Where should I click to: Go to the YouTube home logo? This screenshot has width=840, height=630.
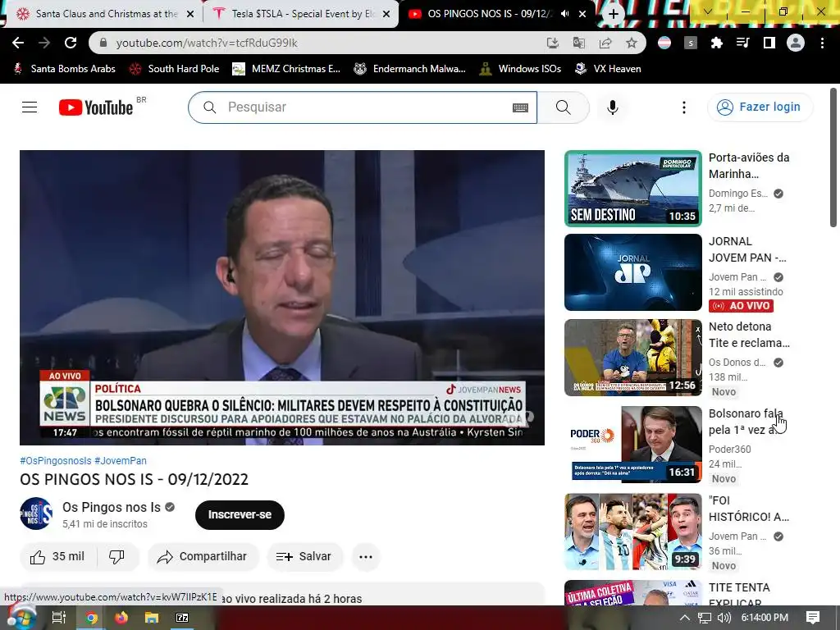click(96, 107)
